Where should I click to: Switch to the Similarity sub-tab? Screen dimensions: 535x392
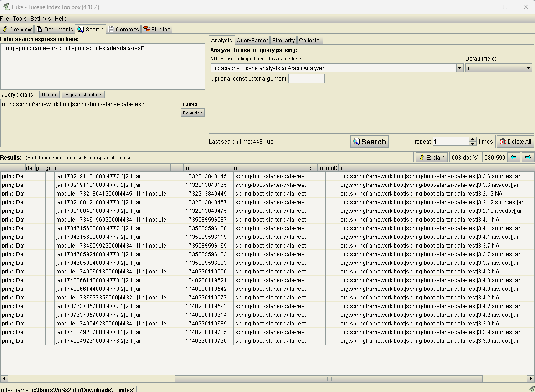tap(283, 40)
